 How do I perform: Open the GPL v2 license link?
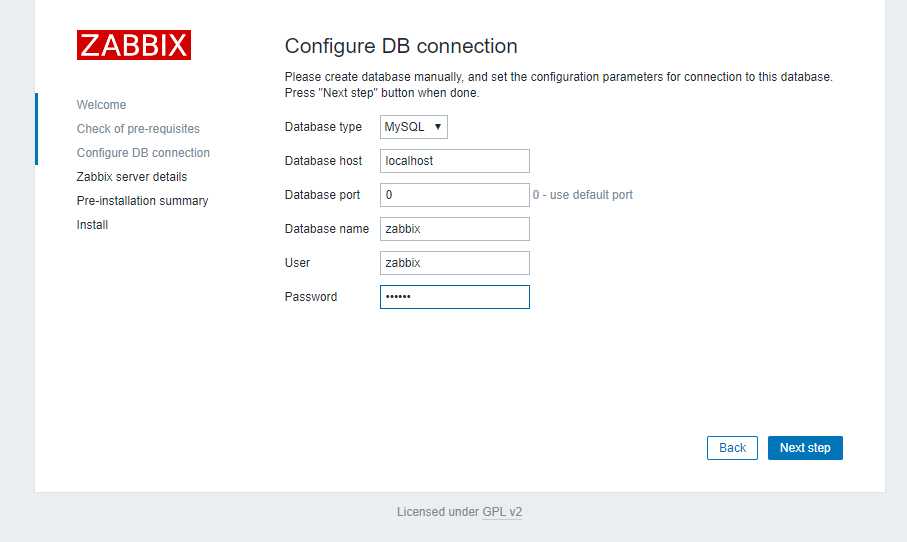point(502,512)
